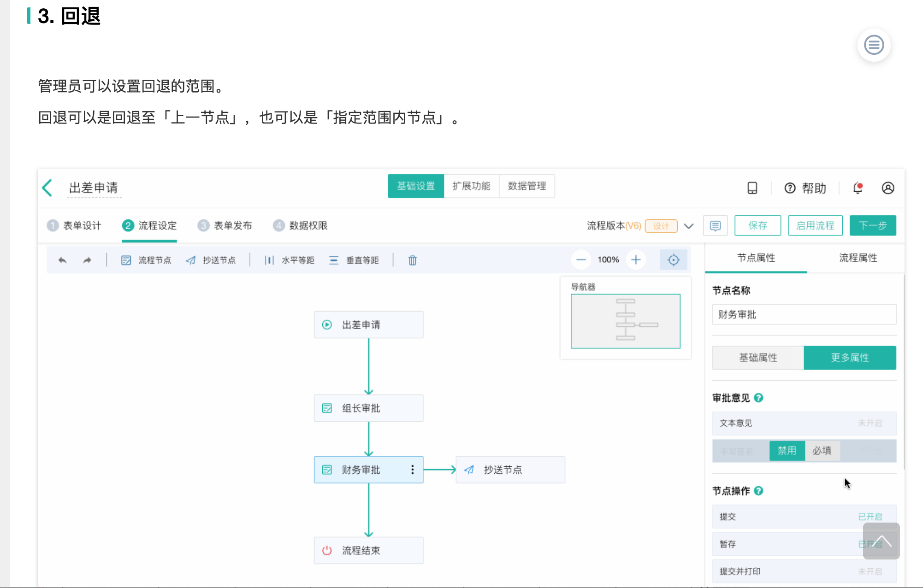The height and width of the screenshot is (588, 923).
Task: Choose 必填 for handwritten signature
Action: click(x=822, y=451)
